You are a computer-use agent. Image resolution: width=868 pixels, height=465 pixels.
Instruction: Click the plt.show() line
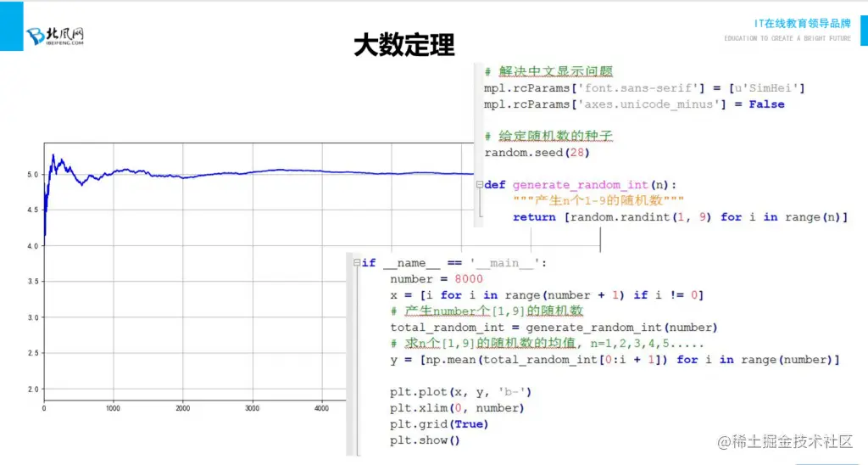pyautogui.click(x=425, y=440)
